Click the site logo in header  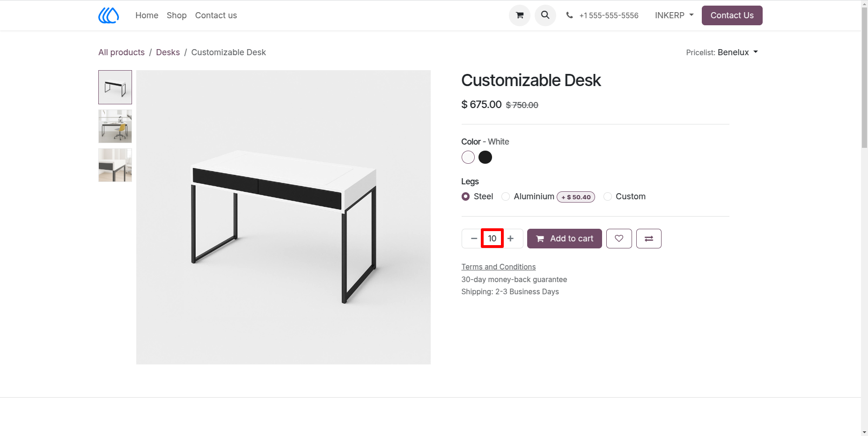(109, 15)
